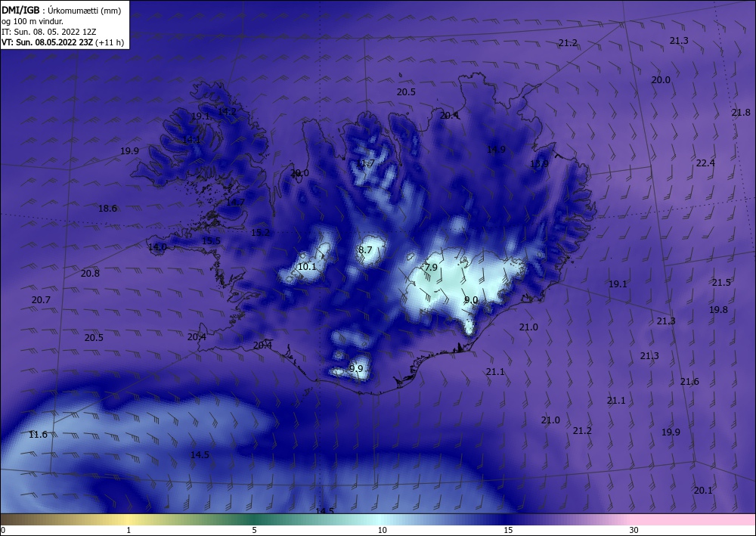Click the pink end of the colour scale
The width and height of the screenshot is (756, 536).
pos(694,519)
